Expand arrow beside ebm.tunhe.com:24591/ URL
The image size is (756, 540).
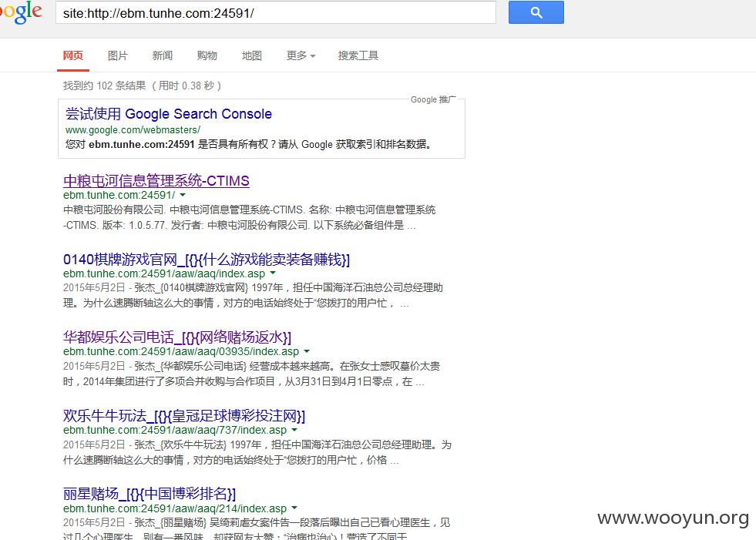pyautogui.click(x=183, y=195)
